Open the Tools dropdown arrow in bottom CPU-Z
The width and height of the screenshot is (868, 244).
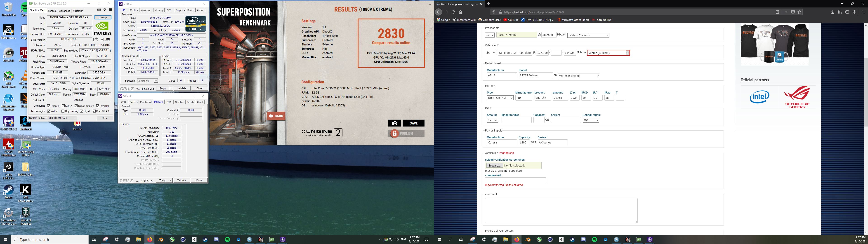170,180
